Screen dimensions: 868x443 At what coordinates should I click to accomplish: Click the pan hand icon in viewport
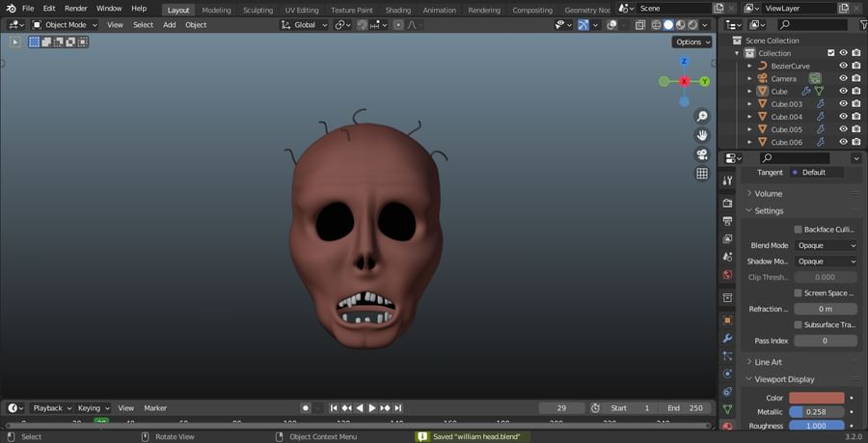tap(702, 135)
